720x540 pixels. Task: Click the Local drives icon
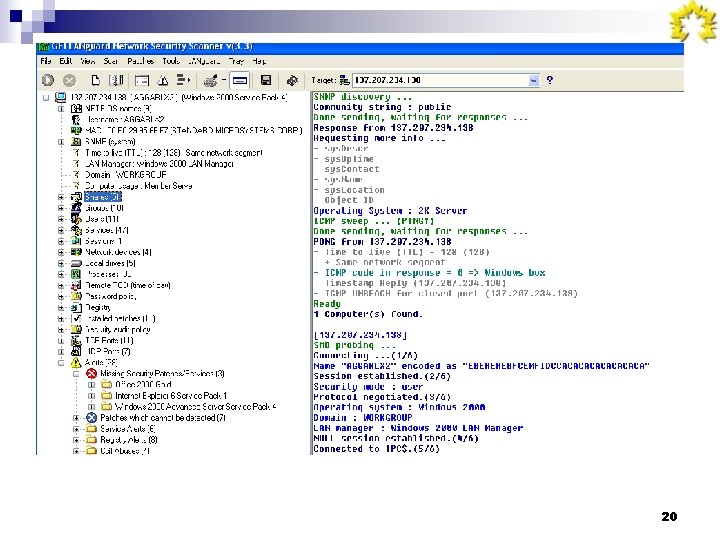(76, 263)
